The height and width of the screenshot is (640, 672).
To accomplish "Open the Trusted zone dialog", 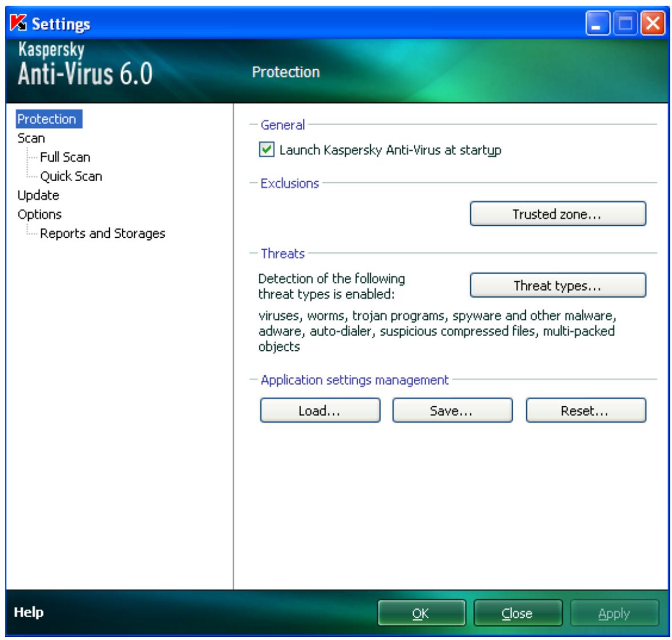I will click(x=558, y=214).
